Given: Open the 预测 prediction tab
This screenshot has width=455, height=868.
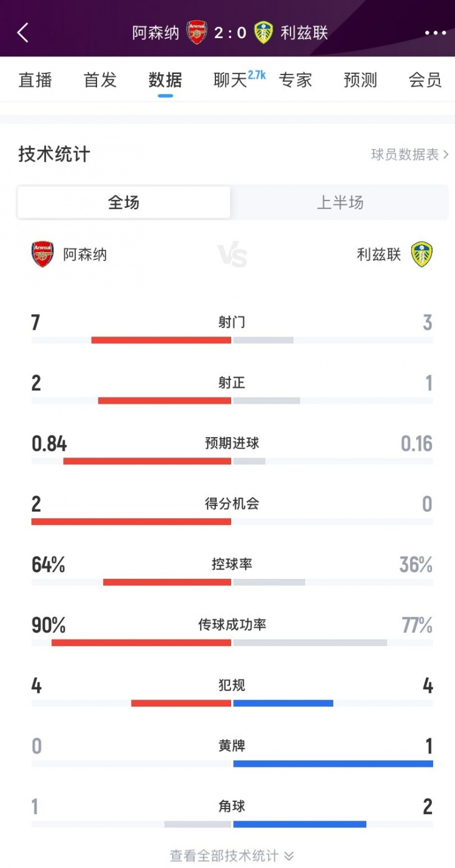Looking at the screenshot, I should point(360,80).
